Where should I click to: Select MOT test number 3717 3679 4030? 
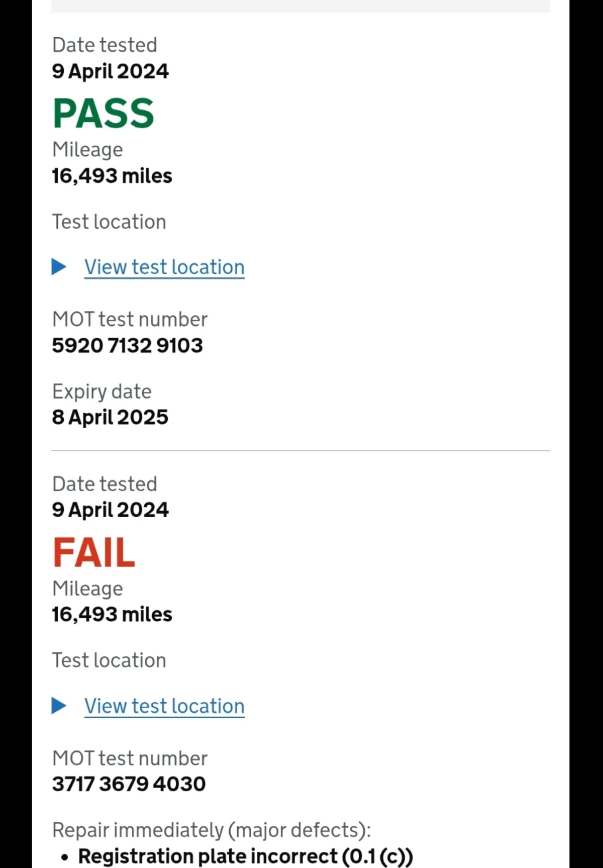pyautogui.click(x=129, y=784)
